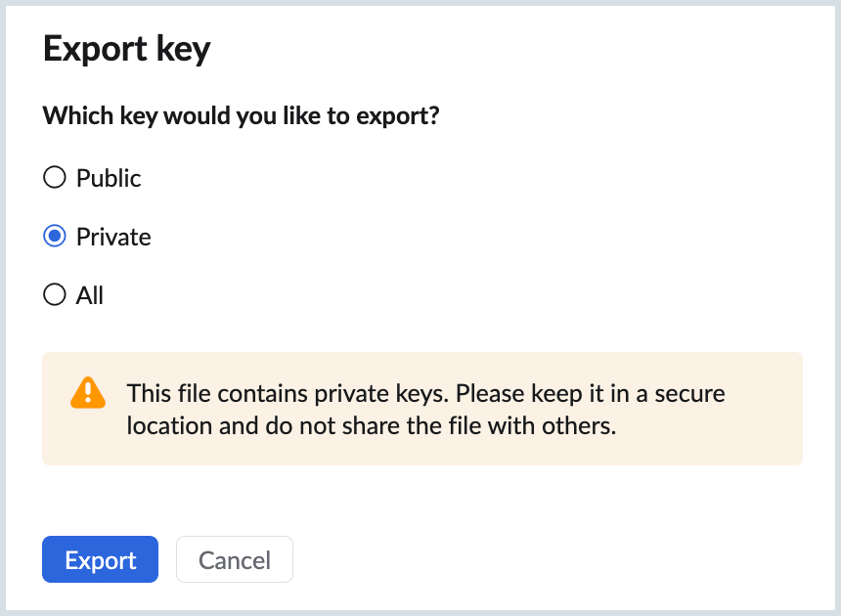Click the secure location warning text
The image size is (841, 616).
click(426, 409)
